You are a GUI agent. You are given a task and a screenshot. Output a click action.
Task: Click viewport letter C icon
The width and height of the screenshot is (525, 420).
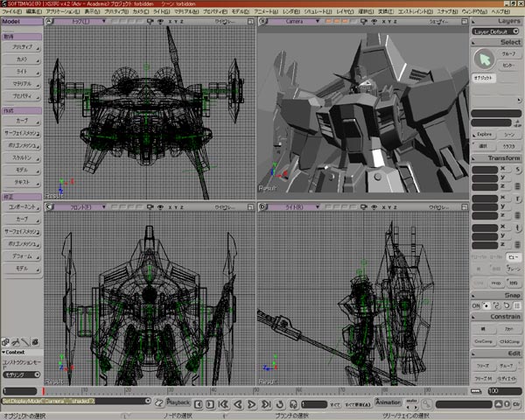click(49, 207)
